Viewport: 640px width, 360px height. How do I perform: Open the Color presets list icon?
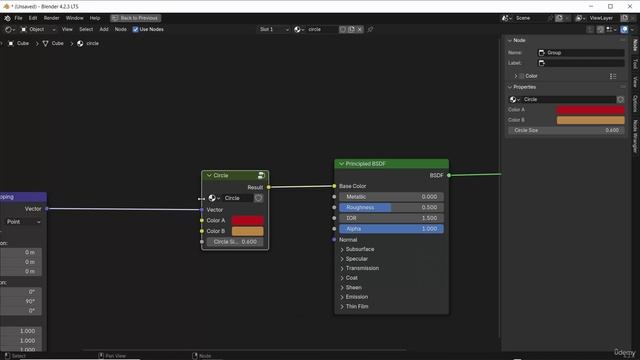pyautogui.click(x=613, y=76)
